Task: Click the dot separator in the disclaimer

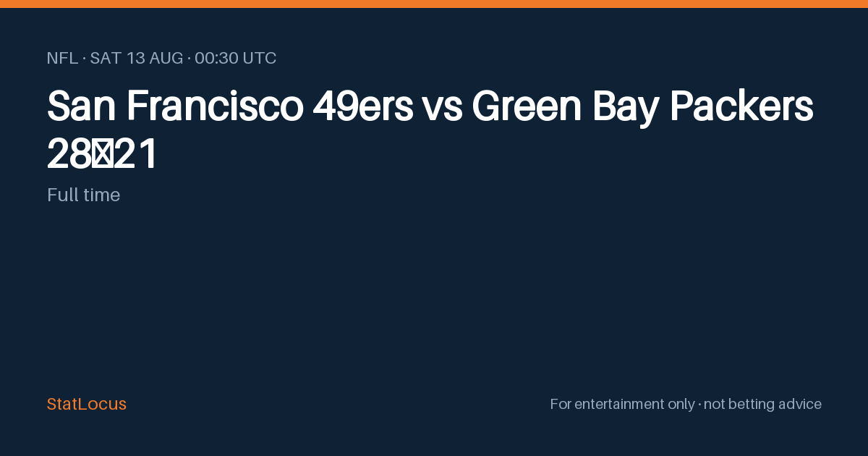Action: click(x=699, y=405)
